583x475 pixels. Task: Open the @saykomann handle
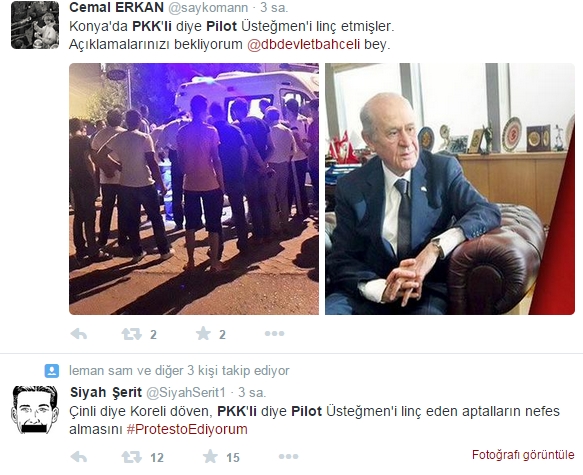click(x=208, y=8)
